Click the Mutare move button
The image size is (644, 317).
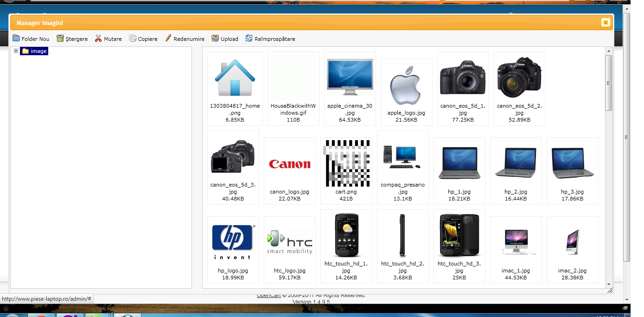point(108,39)
